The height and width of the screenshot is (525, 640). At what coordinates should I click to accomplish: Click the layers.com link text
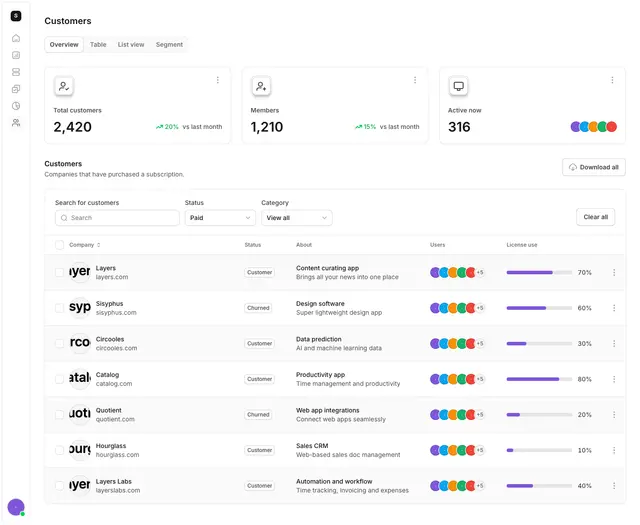point(112,277)
